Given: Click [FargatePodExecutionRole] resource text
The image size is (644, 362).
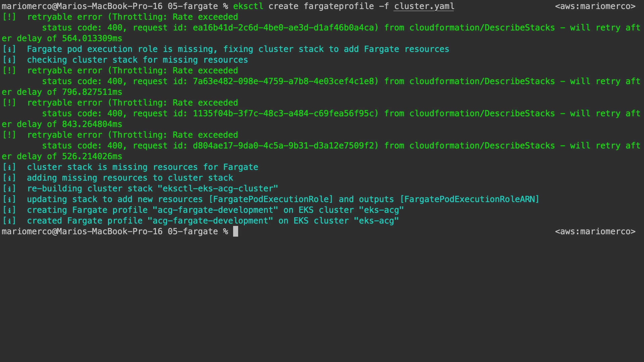Looking at the screenshot, I should 271,199.
